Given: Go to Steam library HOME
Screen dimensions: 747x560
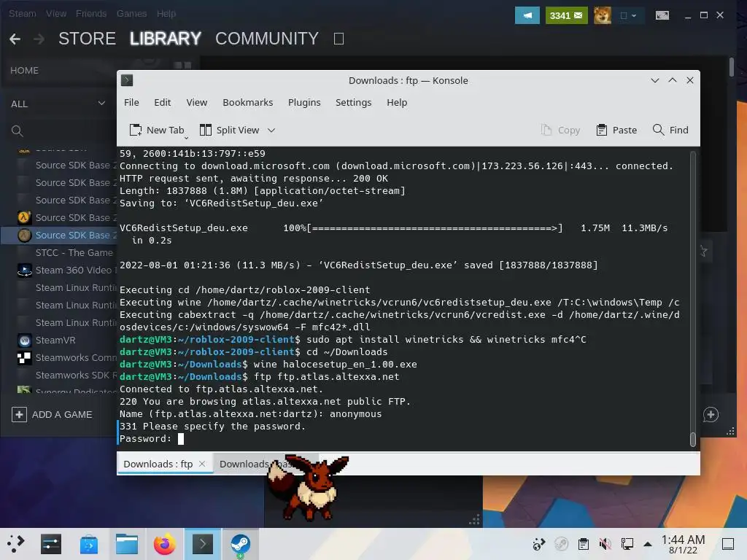Looking at the screenshot, I should tap(24, 71).
